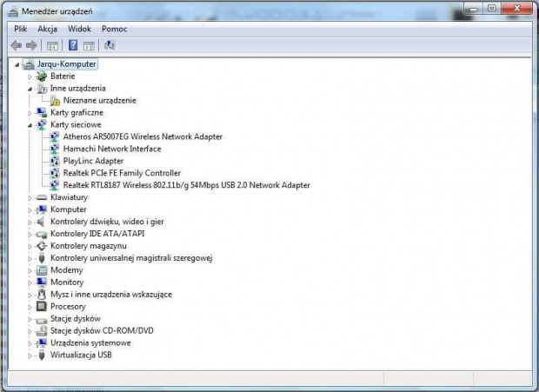Select the Nieznane urządzenie label
The image size is (539, 392).
click(x=100, y=100)
